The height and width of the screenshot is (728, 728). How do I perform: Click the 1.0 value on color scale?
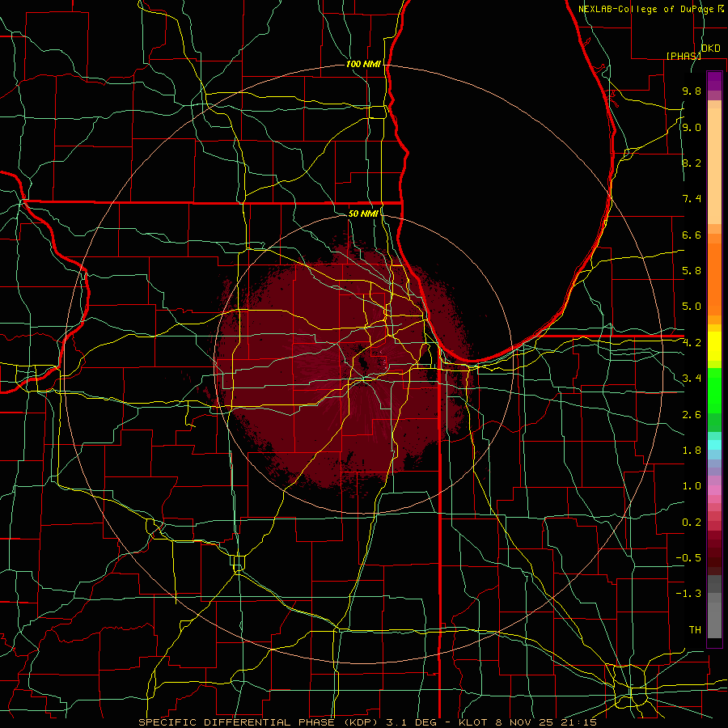coord(692,486)
